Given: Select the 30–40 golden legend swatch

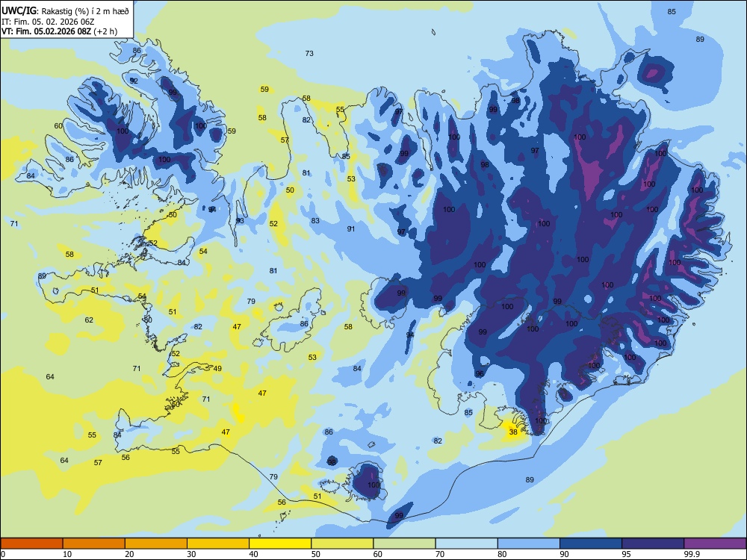Looking at the screenshot, I should point(218,544).
